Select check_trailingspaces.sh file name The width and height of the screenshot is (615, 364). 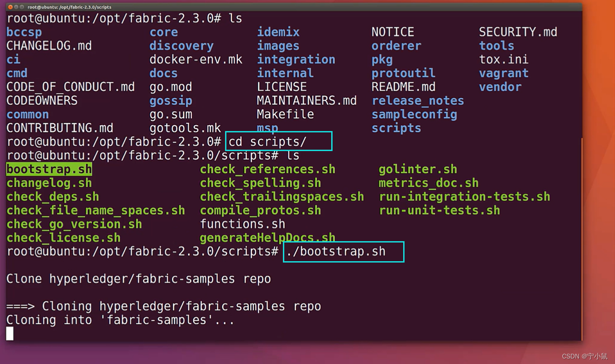click(282, 197)
